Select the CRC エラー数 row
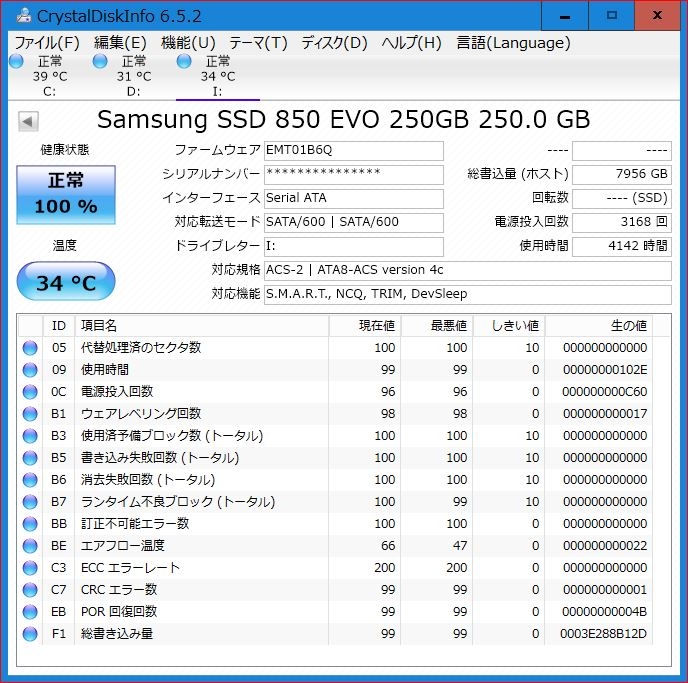 click(335, 590)
